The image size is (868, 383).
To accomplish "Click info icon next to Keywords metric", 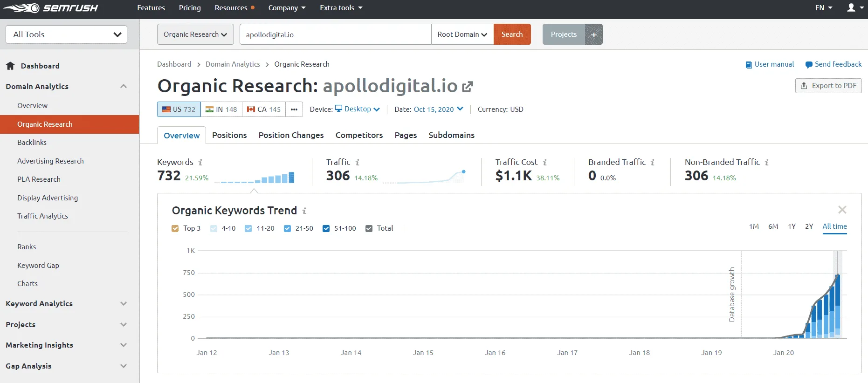I will 200,162.
